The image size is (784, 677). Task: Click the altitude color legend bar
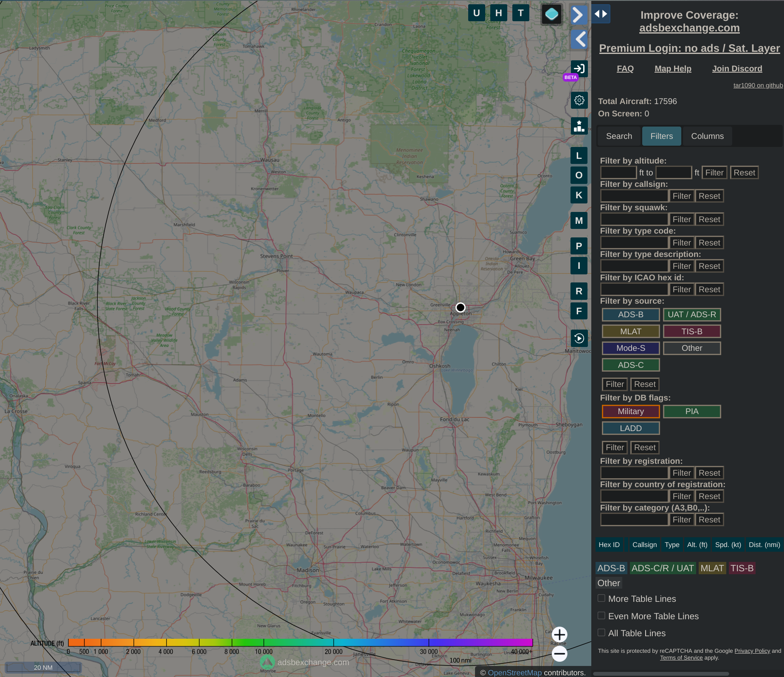(x=300, y=642)
